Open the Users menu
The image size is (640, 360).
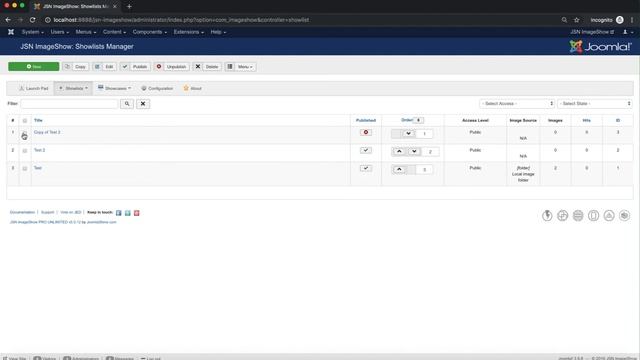tap(60, 32)
